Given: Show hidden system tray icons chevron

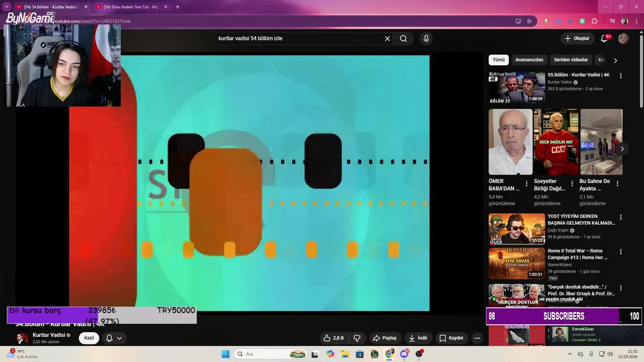Looking at the screenshot, I should click(x=570, y=354).
